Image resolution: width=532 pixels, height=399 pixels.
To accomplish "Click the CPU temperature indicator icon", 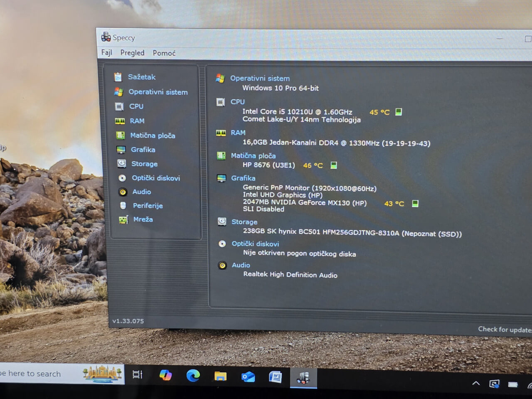I will (399, 112).
